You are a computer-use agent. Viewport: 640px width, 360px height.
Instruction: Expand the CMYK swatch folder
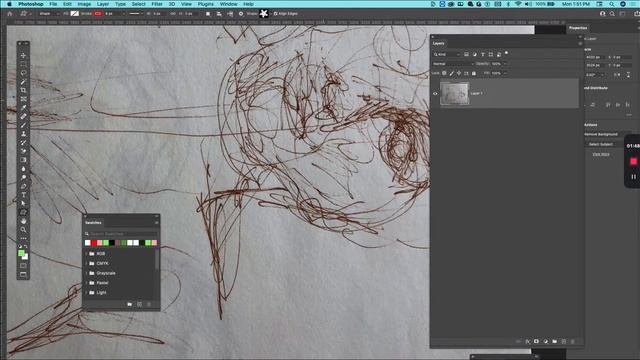coord(86,263)
